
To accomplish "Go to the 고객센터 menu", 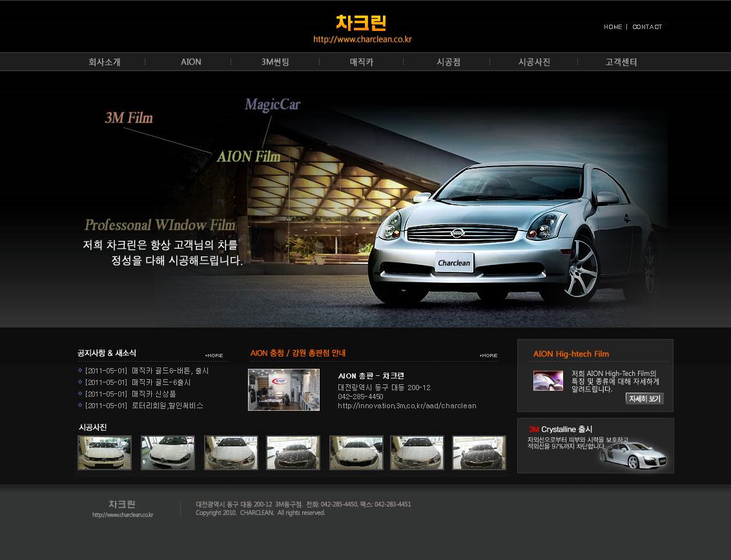I will click(x=621, y=62).
